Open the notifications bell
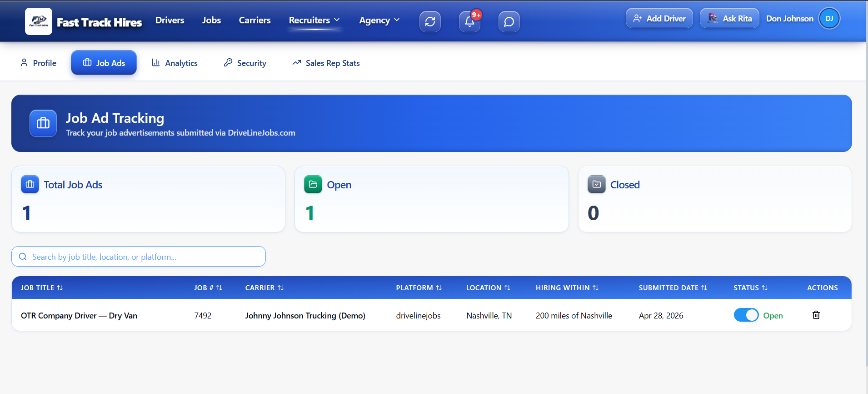This screenshot has height=394, width=868. 469,21
